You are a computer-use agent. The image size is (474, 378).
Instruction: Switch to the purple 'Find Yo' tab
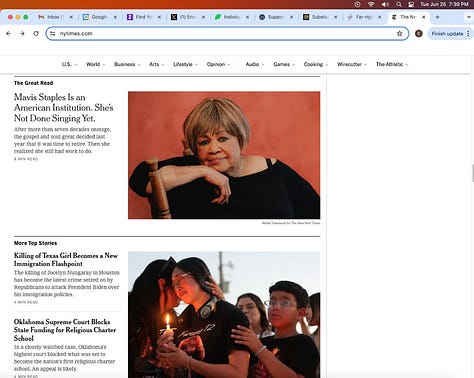pos(142,17)
